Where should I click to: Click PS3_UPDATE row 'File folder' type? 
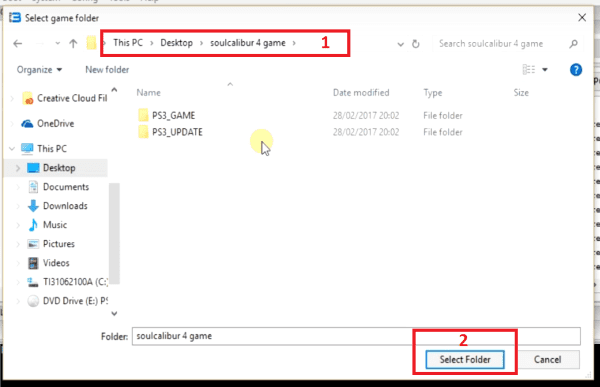(x=443, y=132)
